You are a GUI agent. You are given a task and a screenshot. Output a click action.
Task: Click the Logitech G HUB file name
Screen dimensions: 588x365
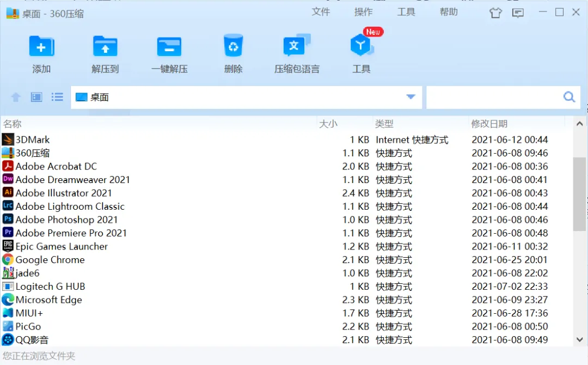[50, 287]
